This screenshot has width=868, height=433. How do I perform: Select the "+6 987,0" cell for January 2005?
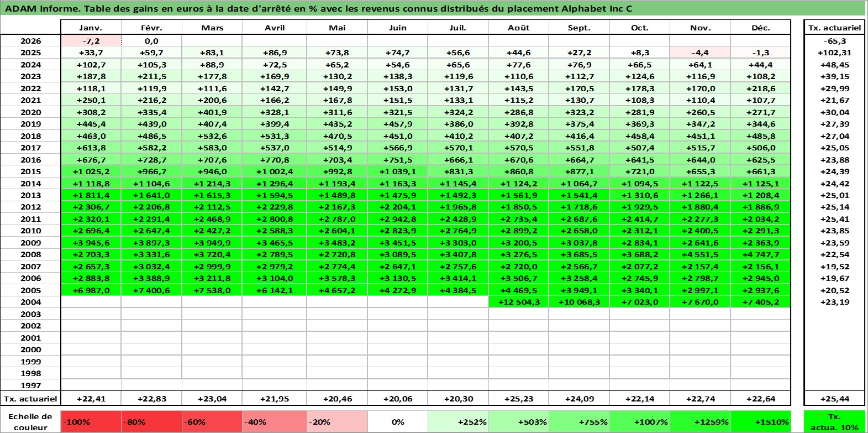point(91,290)
